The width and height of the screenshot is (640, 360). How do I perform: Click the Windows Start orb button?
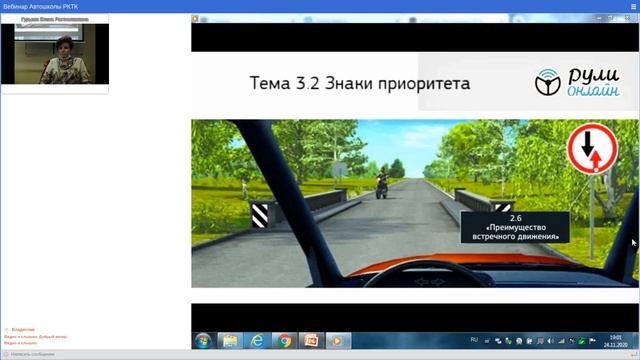point(203,341)
